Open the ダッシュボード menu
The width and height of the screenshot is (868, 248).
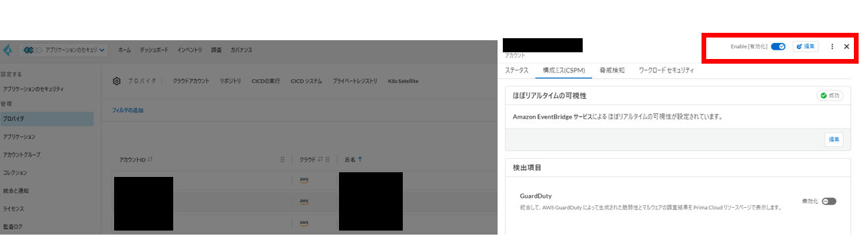click(x=154, y=50)
